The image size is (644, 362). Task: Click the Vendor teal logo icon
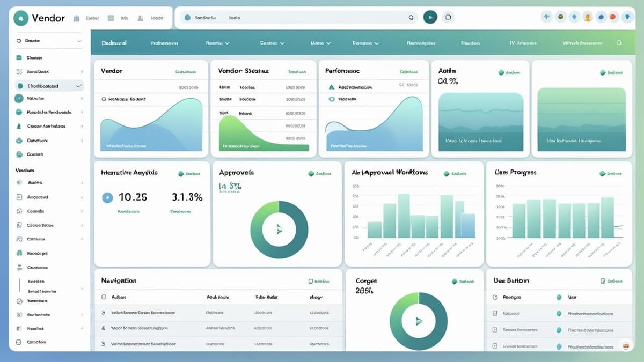21,18
